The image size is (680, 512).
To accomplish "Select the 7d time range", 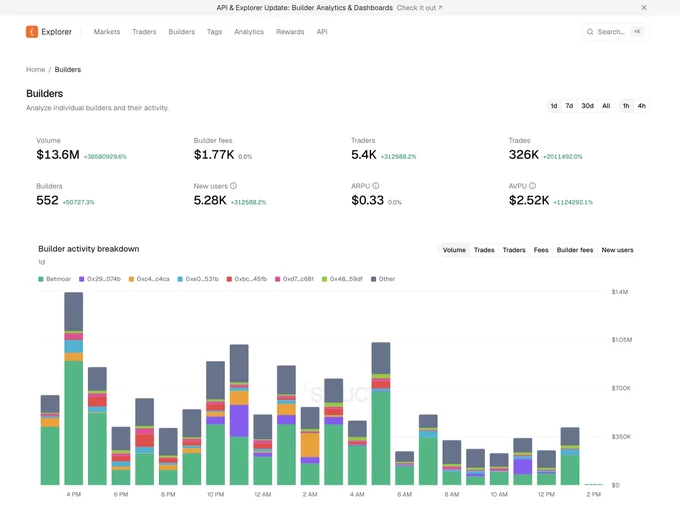I will [569, 106].
